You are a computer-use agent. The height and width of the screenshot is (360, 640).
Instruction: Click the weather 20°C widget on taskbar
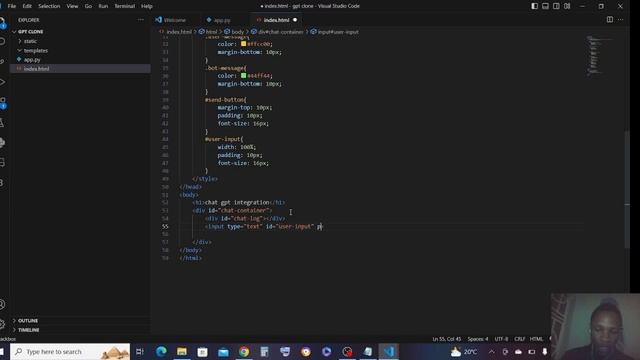point(464,351)
